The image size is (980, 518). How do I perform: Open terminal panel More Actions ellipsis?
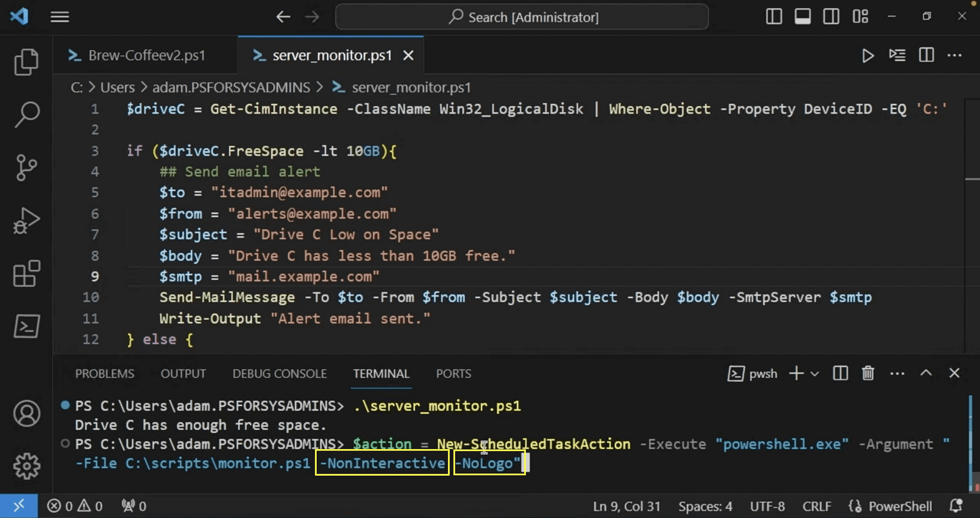(897, 373)
